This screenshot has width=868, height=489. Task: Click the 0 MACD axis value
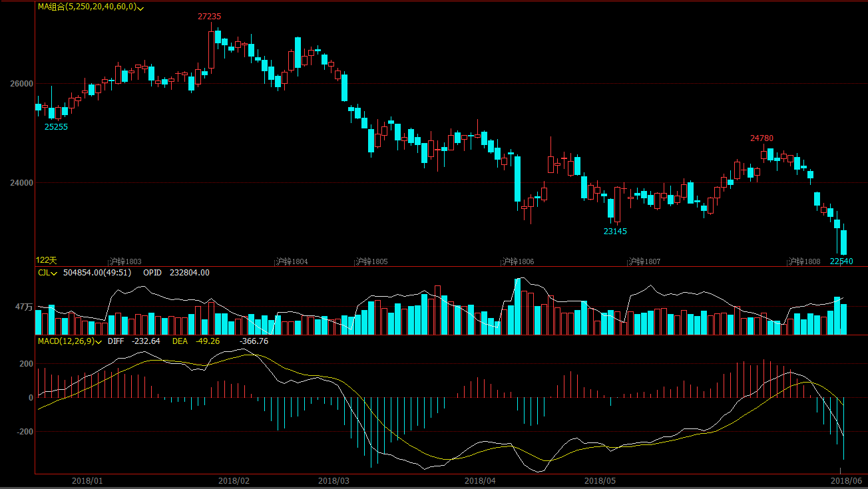tap(31, 398)
